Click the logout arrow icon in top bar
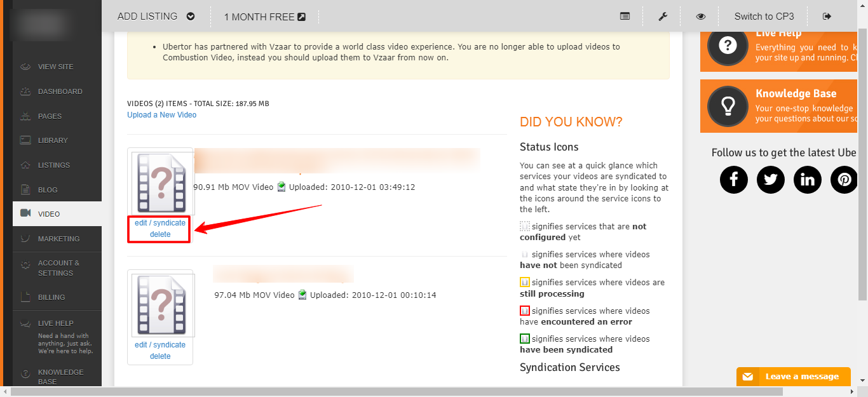 [827, 17]
